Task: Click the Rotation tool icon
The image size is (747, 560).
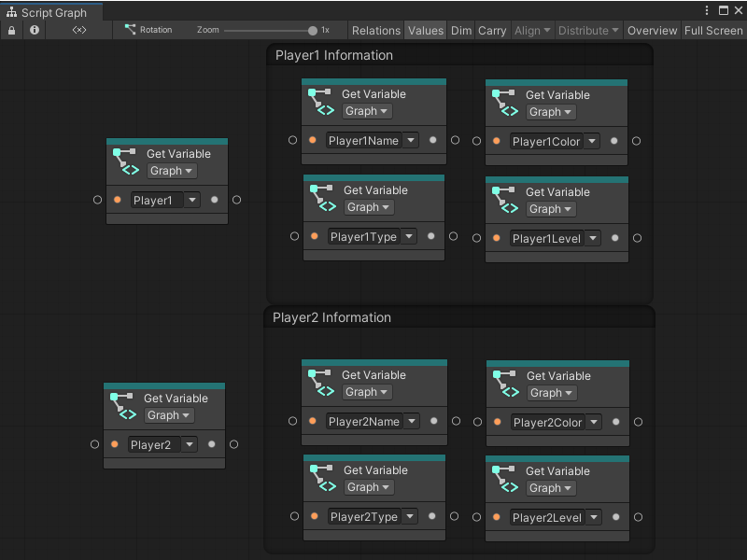Action: click(131, 30)
